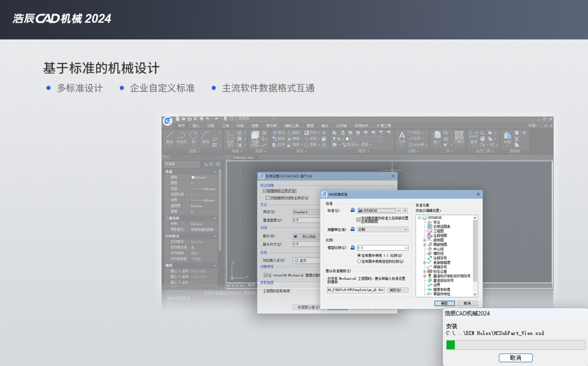Open the 测量单位 公制 dropdown

[x=383, y=229]
